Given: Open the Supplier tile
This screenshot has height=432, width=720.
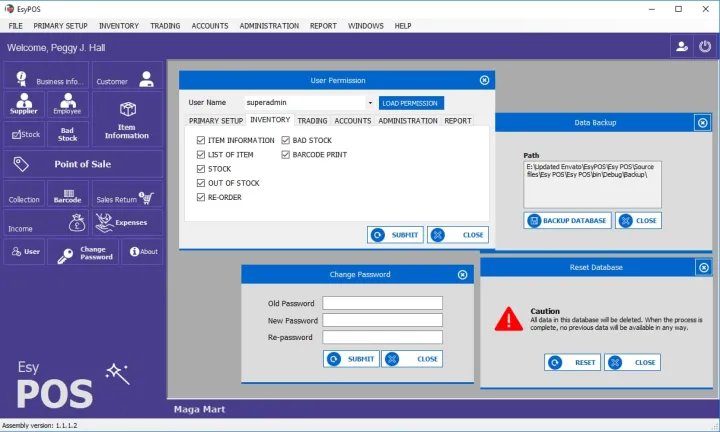Looking at the screenshot, I should pos(24,104).
